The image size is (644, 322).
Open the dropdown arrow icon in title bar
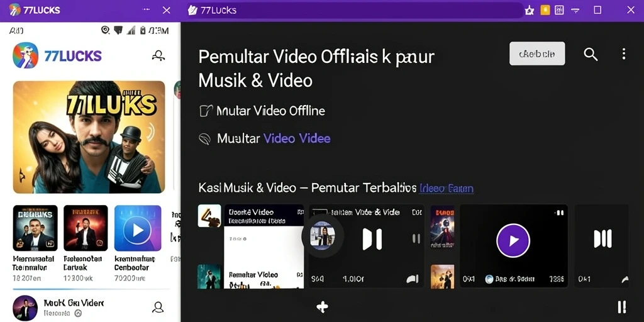[x=575, y=10]
